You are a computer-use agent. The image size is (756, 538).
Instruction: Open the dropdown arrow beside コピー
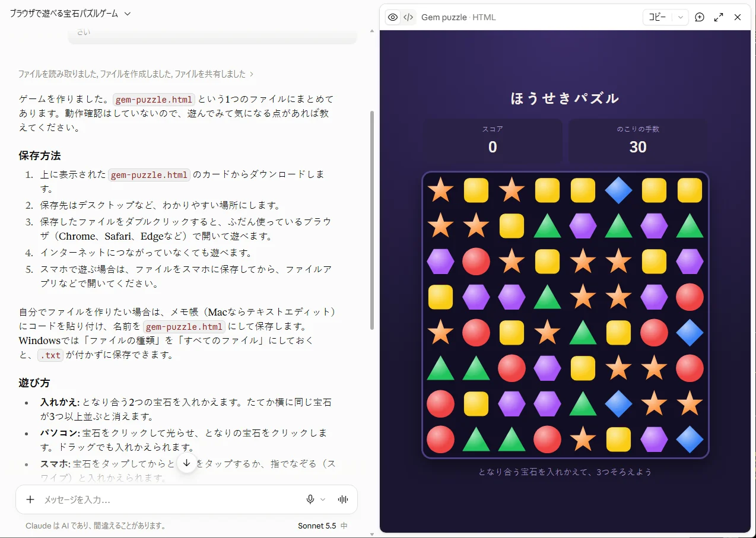[x=681, y=17]
